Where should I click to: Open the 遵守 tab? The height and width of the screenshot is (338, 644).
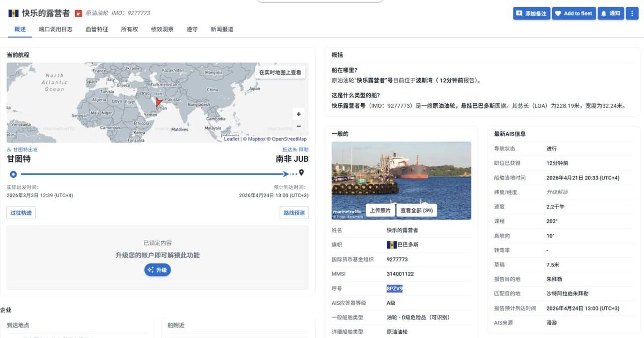(192, 29)
